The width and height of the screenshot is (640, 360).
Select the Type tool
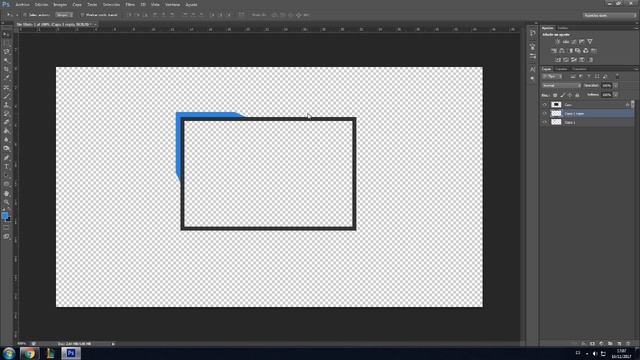point(6,166)
